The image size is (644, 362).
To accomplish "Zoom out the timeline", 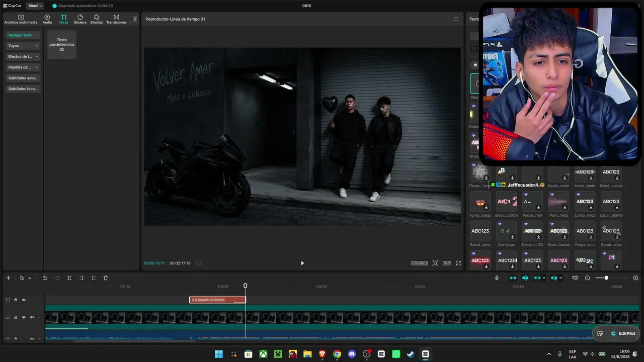I will (x=587, y=278).
